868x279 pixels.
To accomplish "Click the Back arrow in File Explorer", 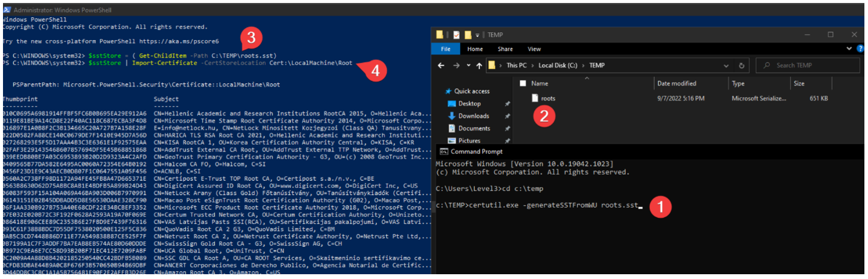I will pos(442,66).
